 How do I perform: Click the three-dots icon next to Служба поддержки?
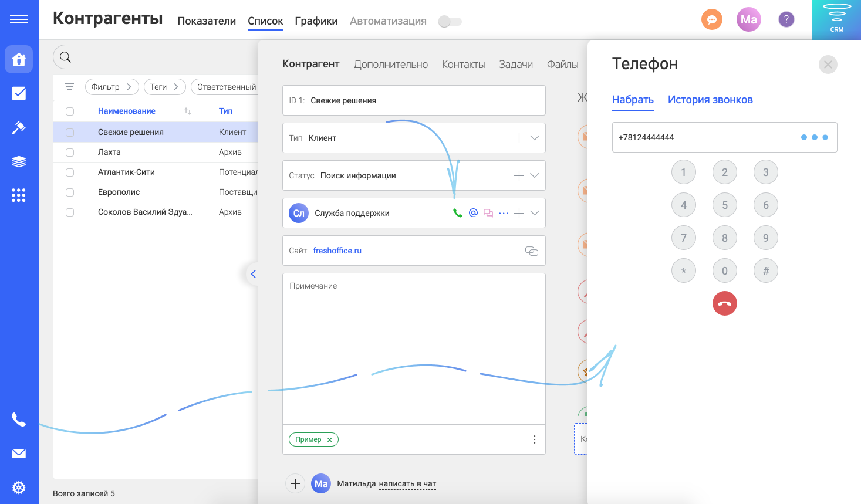pyautogui.click(x=503, y=213)
